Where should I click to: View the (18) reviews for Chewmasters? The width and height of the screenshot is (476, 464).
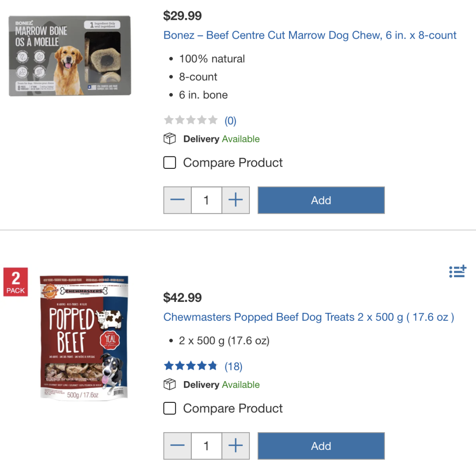click(x=234, y=366)
